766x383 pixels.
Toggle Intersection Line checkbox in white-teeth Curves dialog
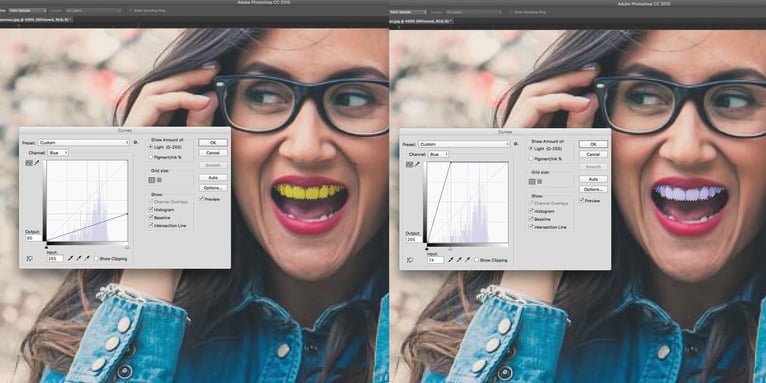(531, 227)
